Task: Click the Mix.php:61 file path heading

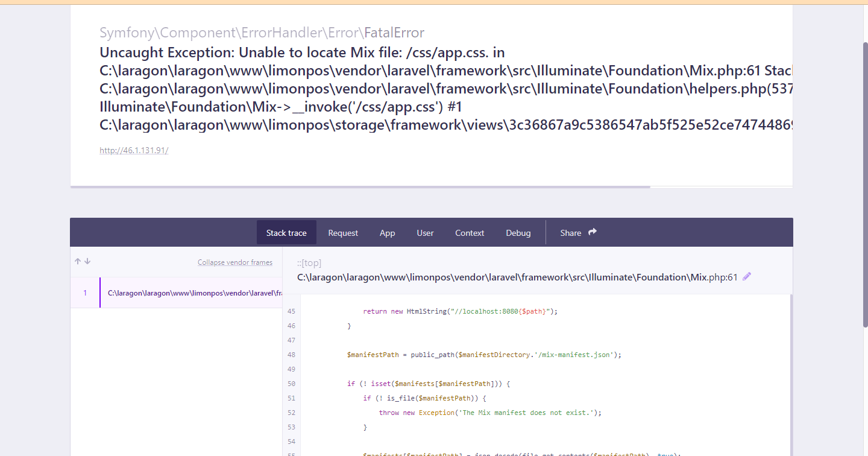Action: [x=515, y=277]
